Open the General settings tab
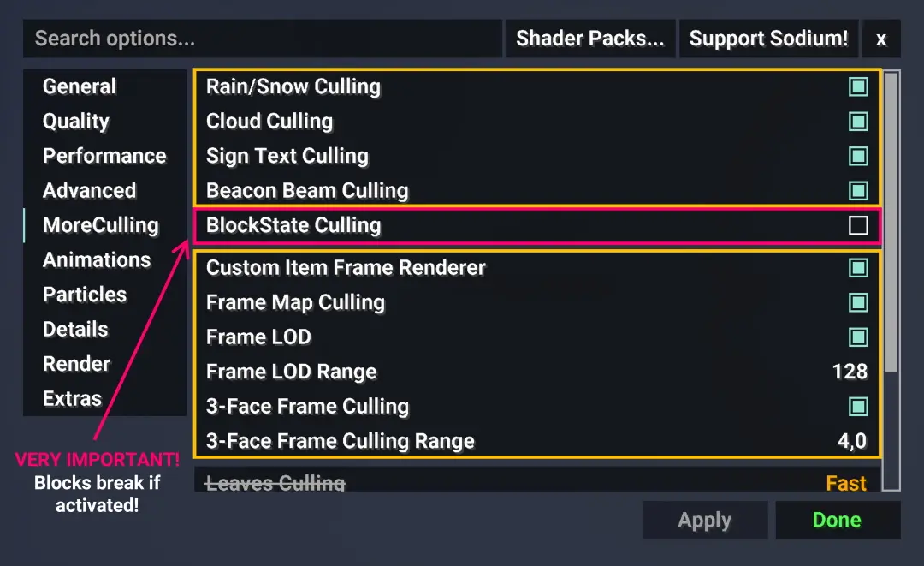This screenshot has width=924, height=566. [x=80, y=86]
